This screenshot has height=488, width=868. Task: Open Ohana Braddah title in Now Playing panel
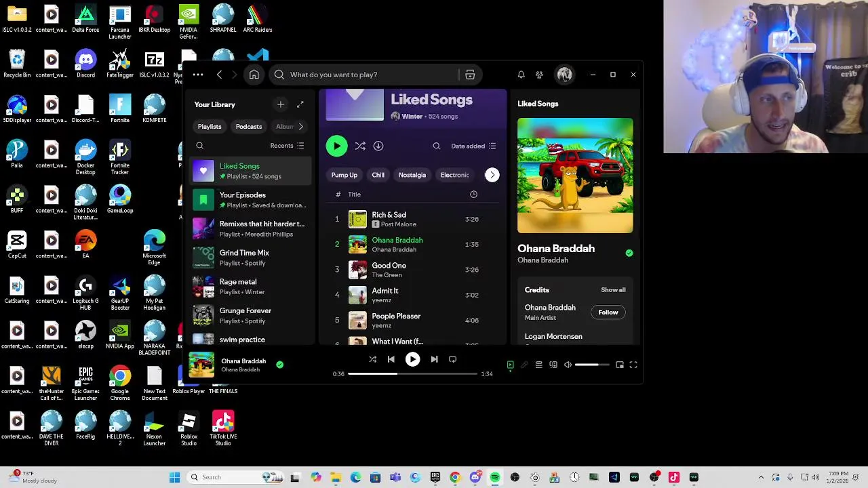[x=556, y=249]
